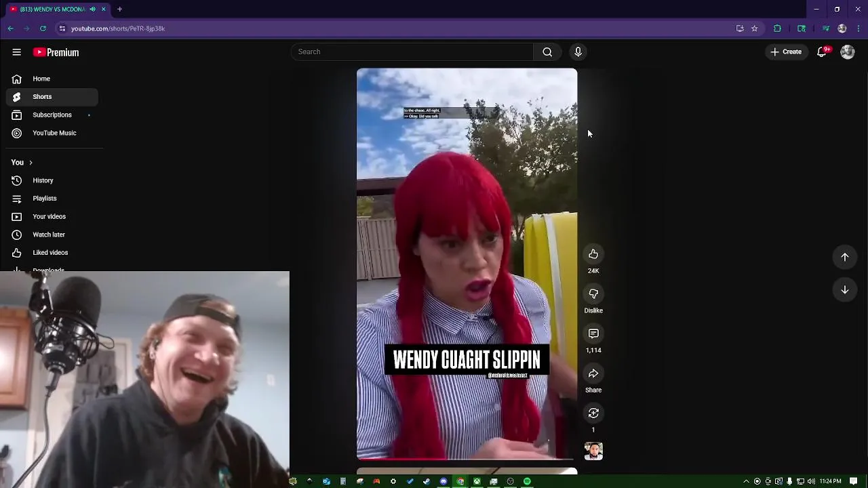View site information icon in address bar
The height and width of the screenshot is (488, 868).
(62, 28)
